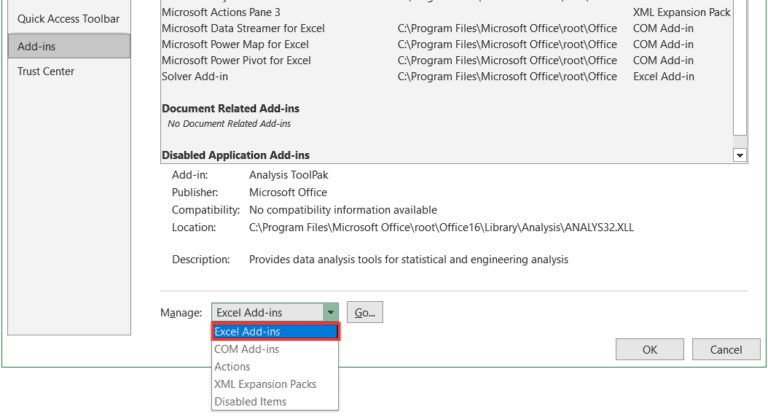Click the add-ins list scrollbar thumb
This screenshot has width=768, height=420.
740,67
